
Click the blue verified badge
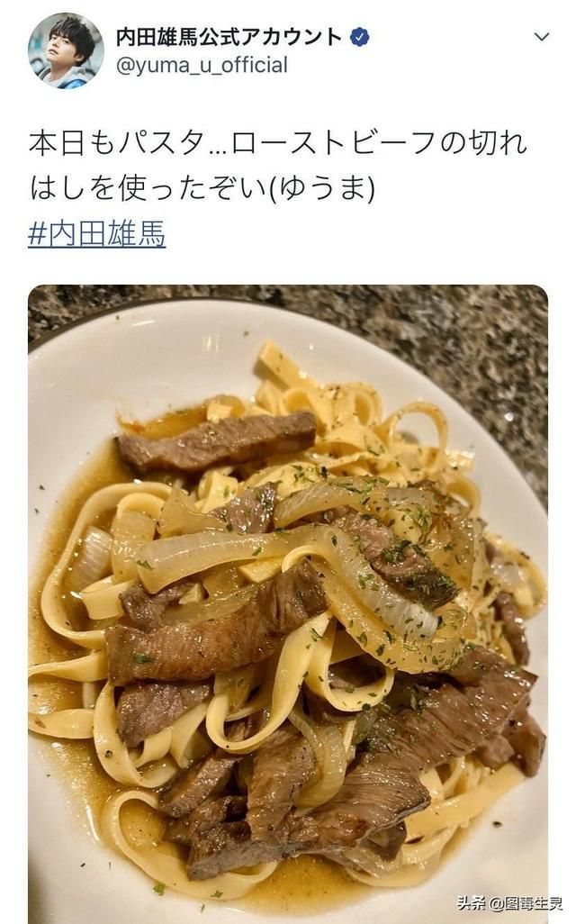pos(360,37)
